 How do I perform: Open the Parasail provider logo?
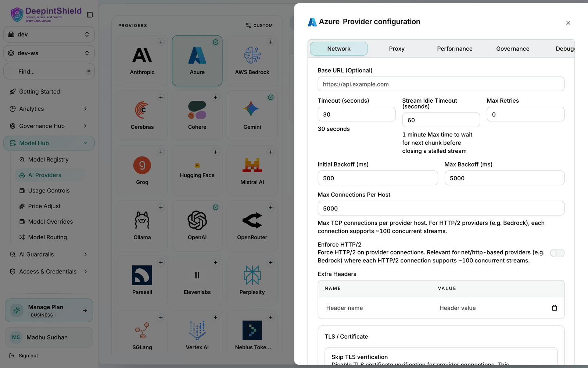pos(142,275)
